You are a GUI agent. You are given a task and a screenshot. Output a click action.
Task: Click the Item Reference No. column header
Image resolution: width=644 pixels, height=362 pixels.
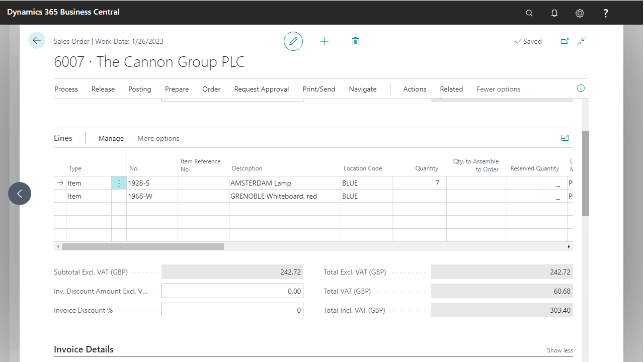tap(200, 165)
